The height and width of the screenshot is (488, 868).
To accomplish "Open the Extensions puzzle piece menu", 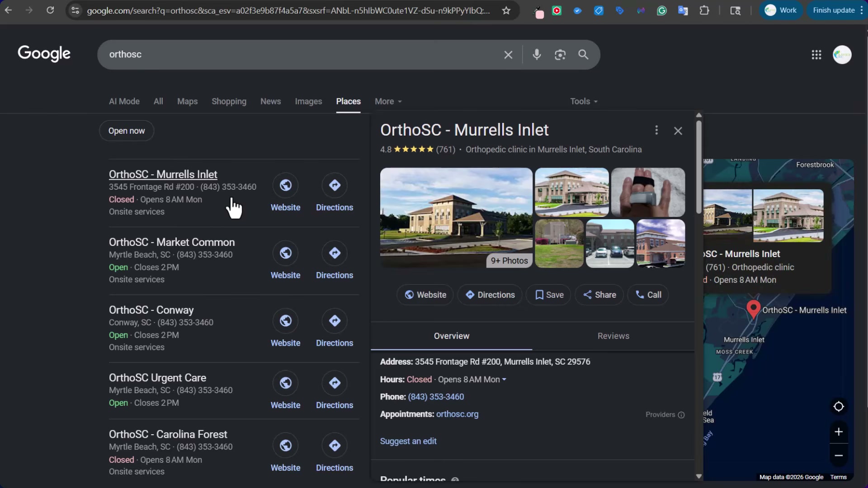I will pyautogui.click(x=704, y=10).
